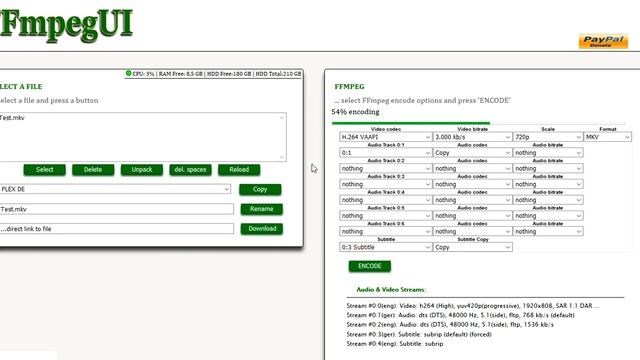Viewport: 640px width, 360px height.
Task: Select Test.mkv in the file list
Action: (12, 118)
